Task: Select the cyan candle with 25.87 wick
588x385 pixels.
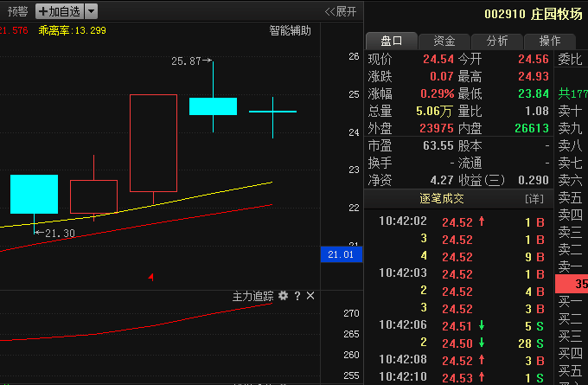Action: point(213,106)
